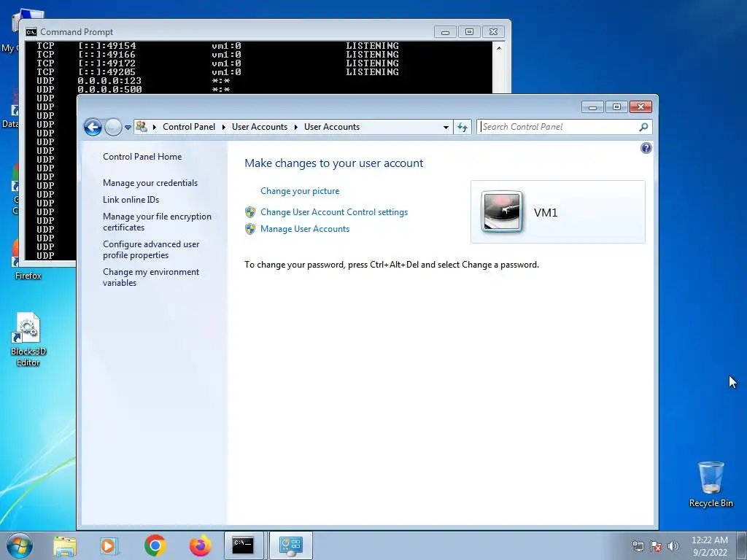
Task: Click Change your picture link
Action: pos(300,191)
